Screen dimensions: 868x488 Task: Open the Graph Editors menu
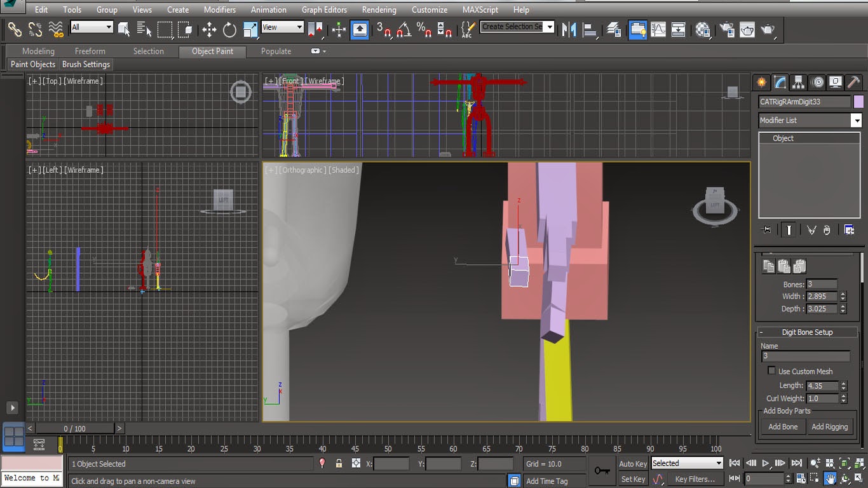click(x=324, y=10)
